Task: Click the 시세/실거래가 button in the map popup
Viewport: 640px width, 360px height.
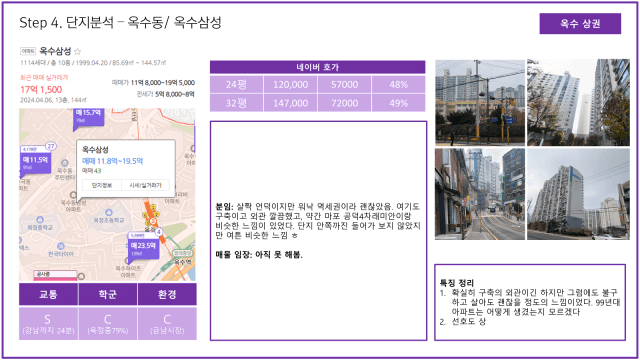Action: click(145, 185)
